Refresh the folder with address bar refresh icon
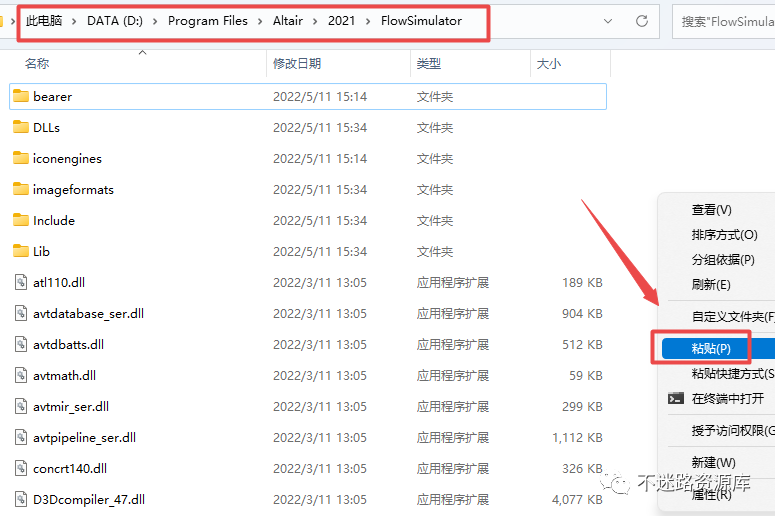 (642, 21)
